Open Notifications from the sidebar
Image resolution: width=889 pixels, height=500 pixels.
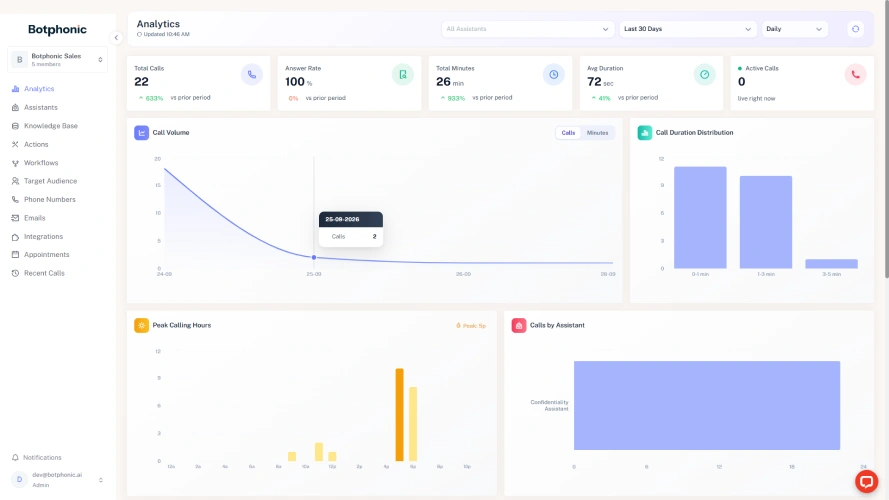click(43, 457)
